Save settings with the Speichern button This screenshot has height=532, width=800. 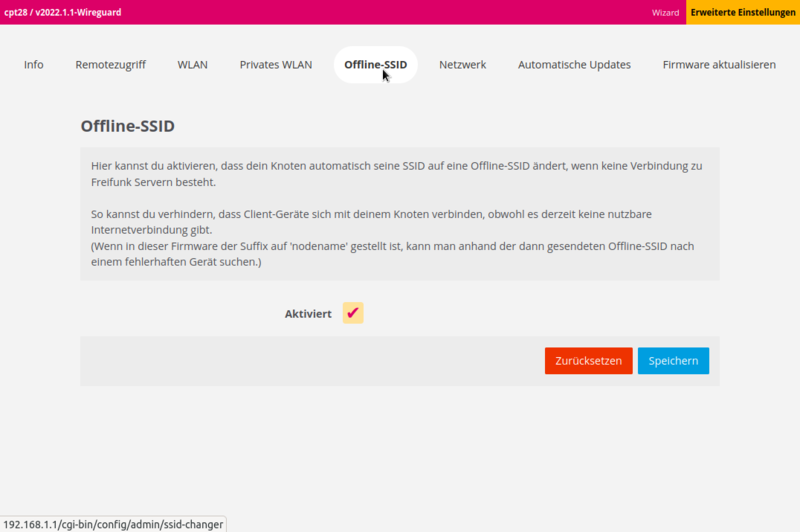click(x=673, y=361)
